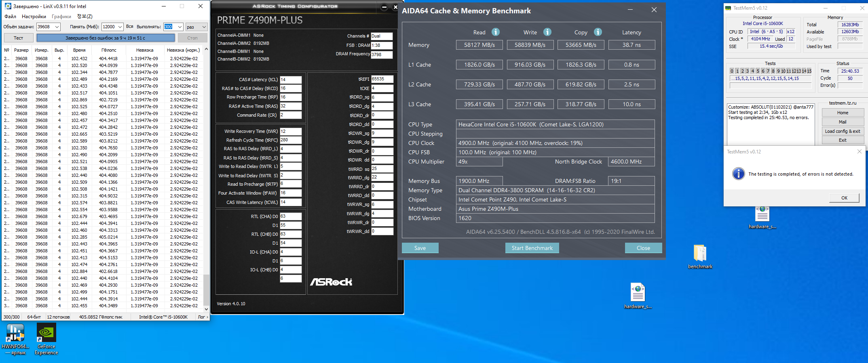Open the testmem.tz.ru link
The width and height of the screenshot is (868, 363).
click(x=843, y=103)
